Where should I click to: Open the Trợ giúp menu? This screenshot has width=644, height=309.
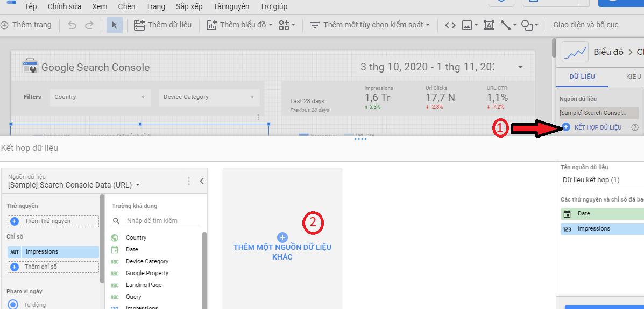pyautogui.click(x=273, y=6)
